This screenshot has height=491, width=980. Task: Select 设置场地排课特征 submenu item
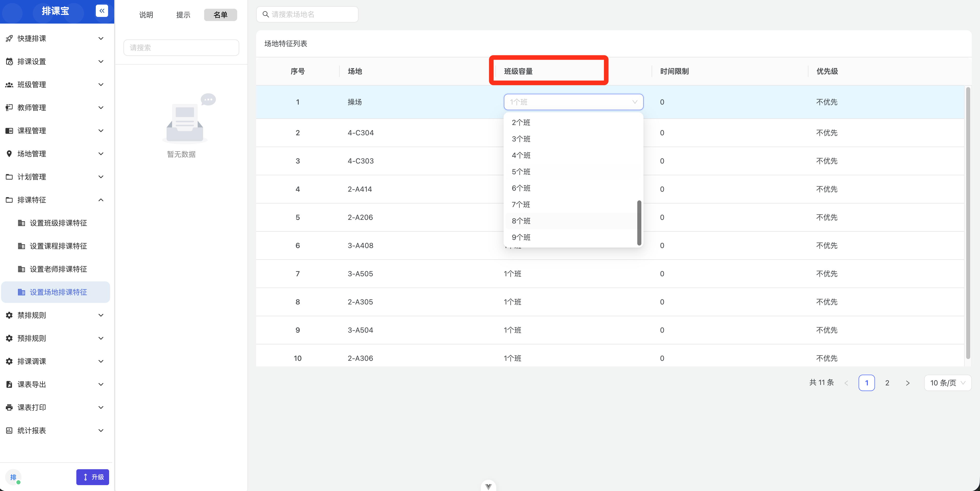tap(56, 292)
